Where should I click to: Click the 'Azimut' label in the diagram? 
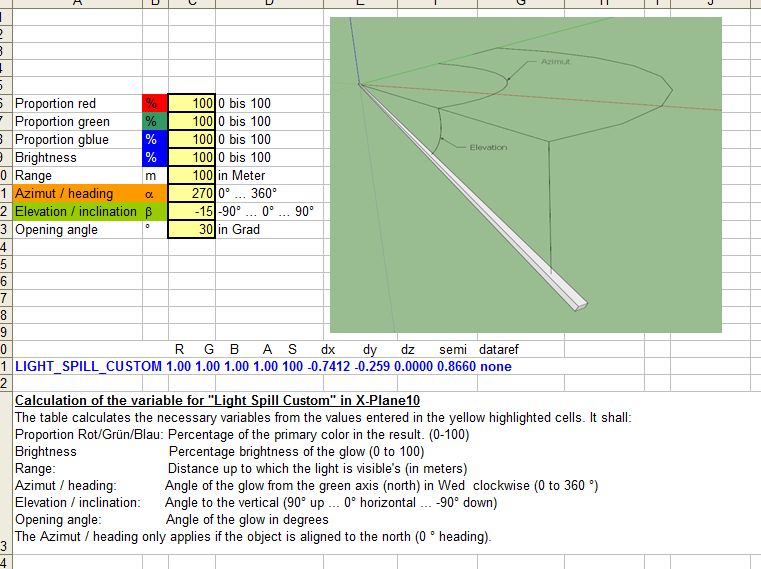click(555, 62)
